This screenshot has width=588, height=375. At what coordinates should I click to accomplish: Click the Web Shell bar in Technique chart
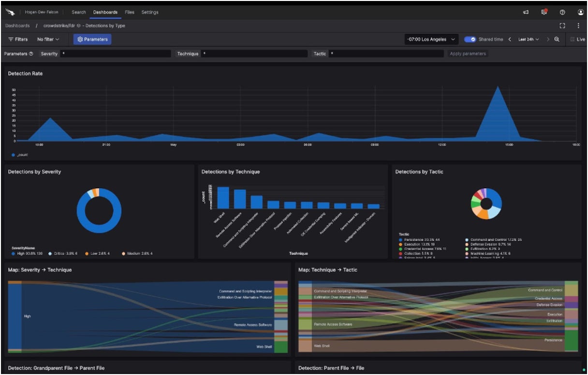click(x=223, y=197)
